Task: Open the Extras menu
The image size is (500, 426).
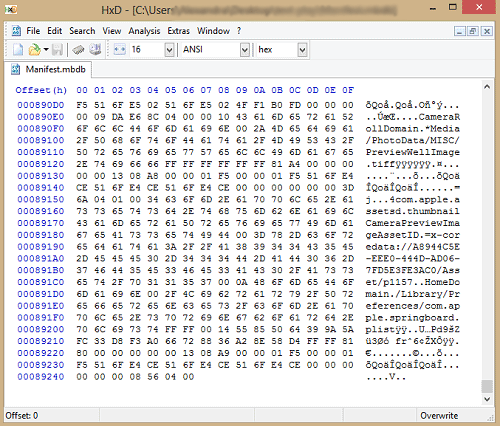Action: [x=178, y=31]
